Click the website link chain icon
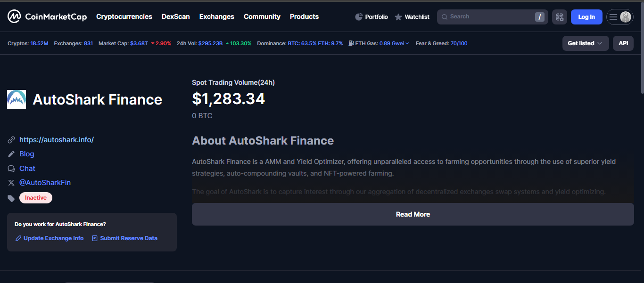The height and width of the screenshot is (283, 644). [x=11, y=140]
